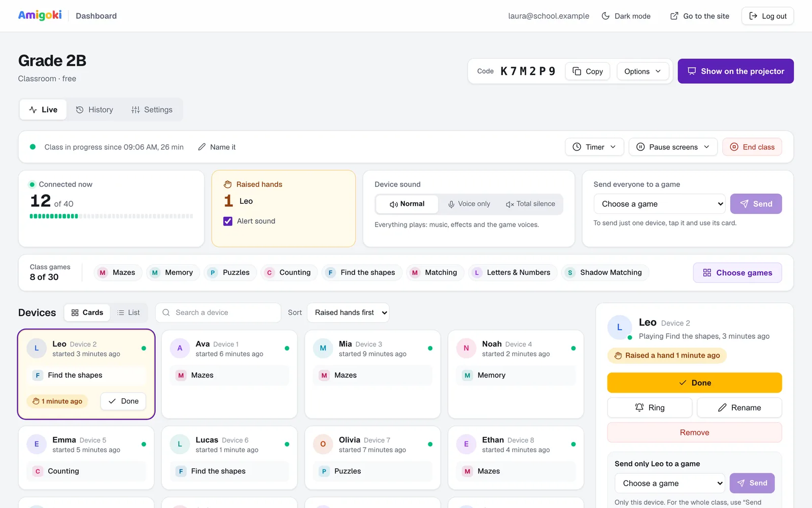Screen dimensions: 812x508
Task: Open Choose games grid button
Action: (x=737, y=273)
